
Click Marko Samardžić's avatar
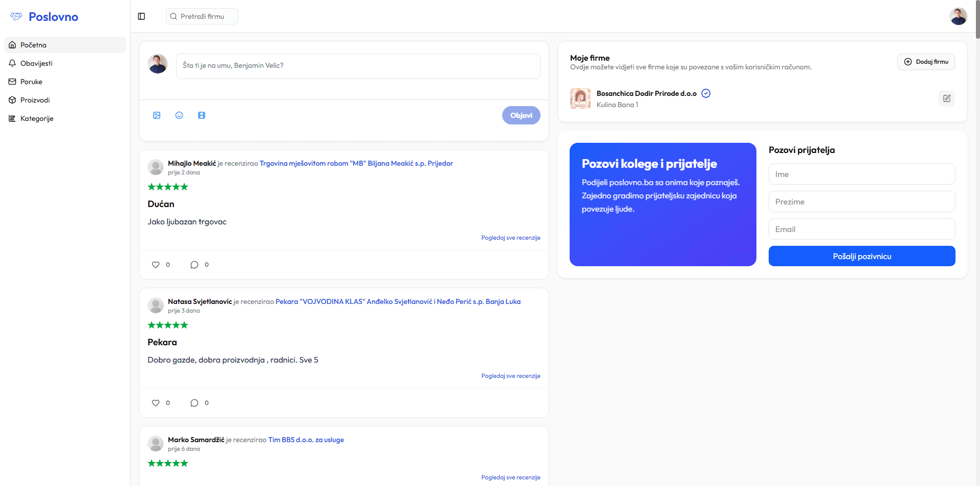(156, 444)
